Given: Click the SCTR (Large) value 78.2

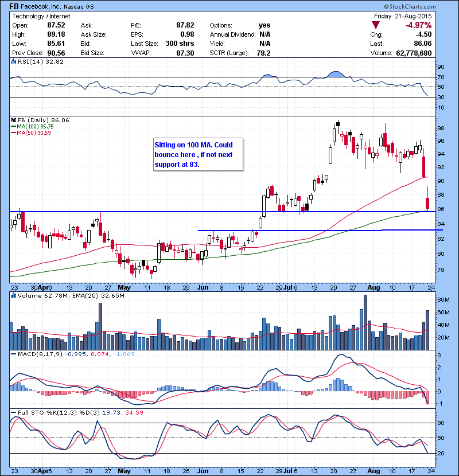Looking at the screenshot, I should [263, 53].
